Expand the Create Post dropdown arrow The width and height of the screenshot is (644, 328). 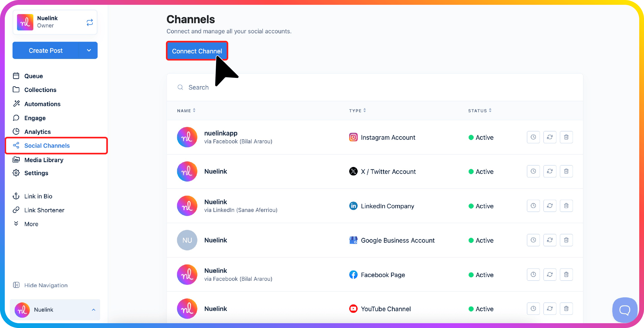[x=89, y=50]
